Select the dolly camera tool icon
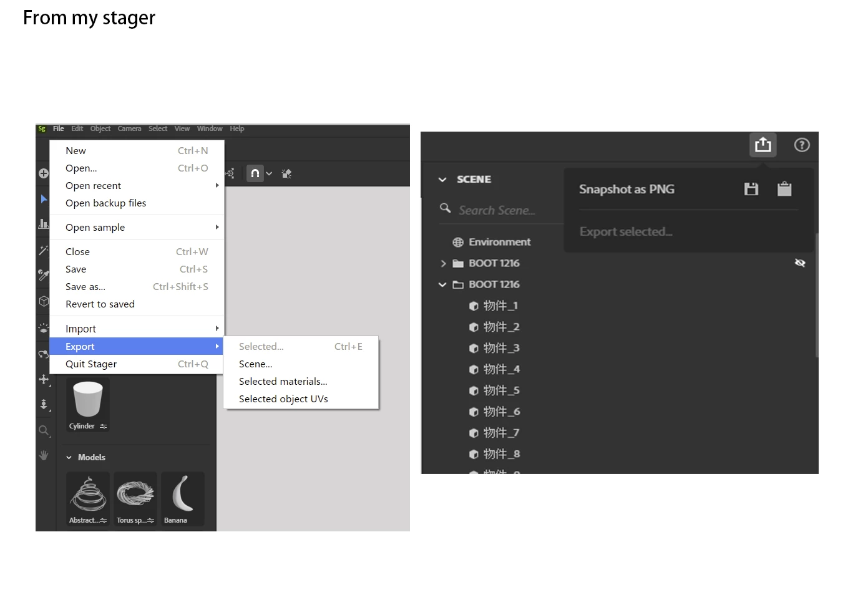The width and height of the screenshot is (868, 590). click(x=44, y=404)
